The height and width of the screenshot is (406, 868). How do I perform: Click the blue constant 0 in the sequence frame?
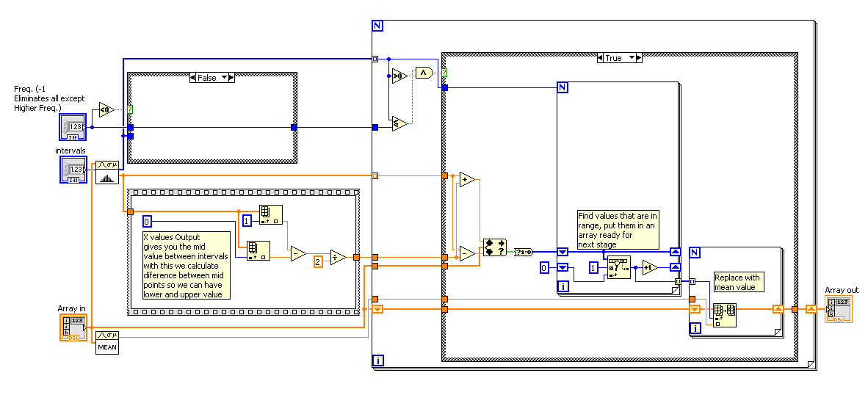(x=147, y=221)
